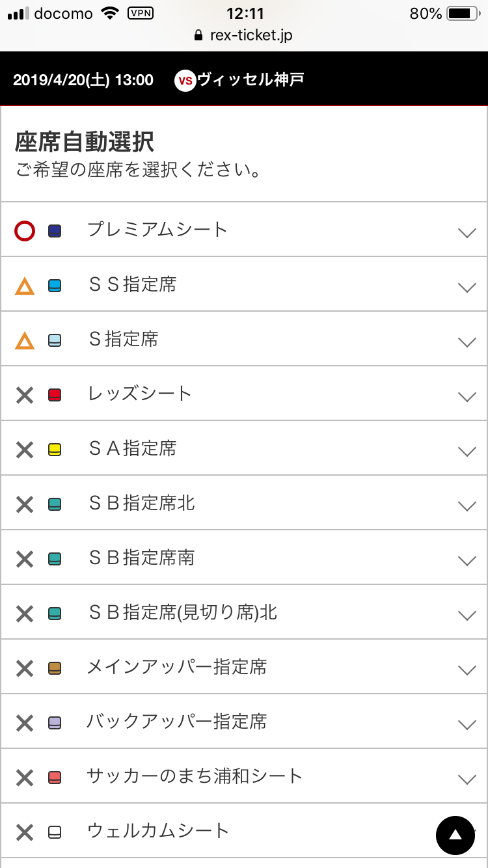
Task: Click the dark blue プレミアムシート color swatch
Action: [x=55, y=230]
